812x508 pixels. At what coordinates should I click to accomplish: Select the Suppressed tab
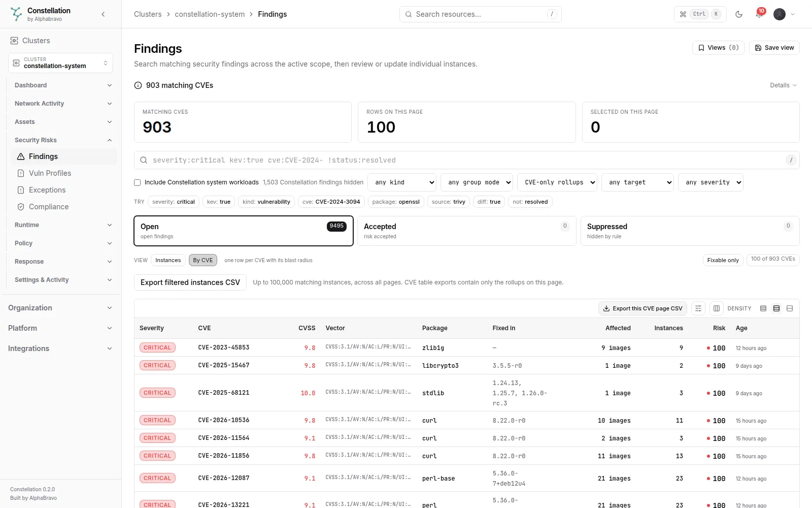(x=690, y=231)
